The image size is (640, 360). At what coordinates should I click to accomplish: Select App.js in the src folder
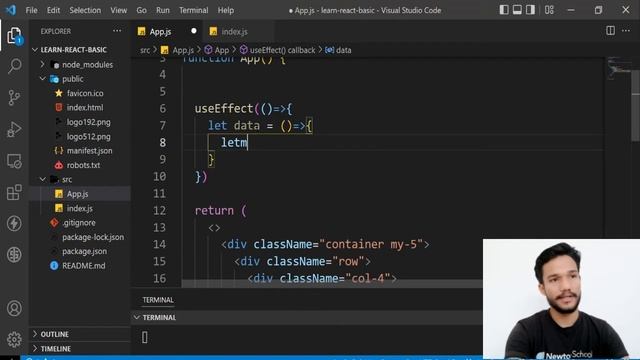click(78, 194)
